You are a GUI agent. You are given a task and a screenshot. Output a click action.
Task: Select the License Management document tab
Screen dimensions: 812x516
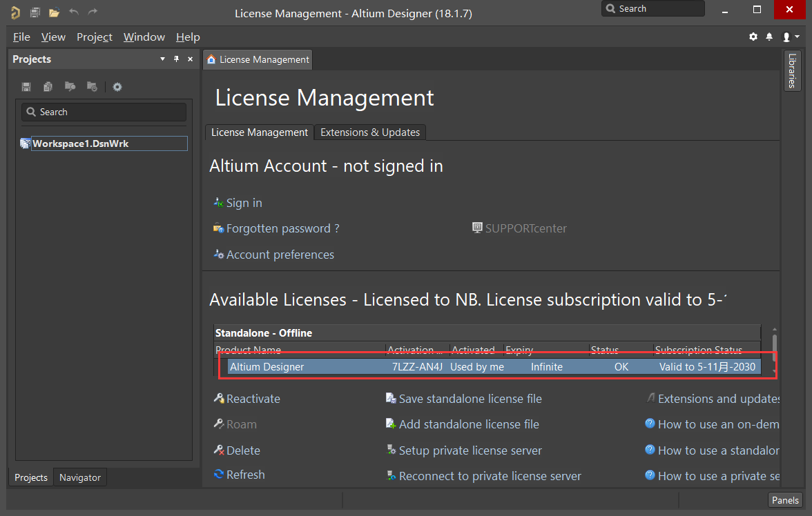click(x=258, y=59)
